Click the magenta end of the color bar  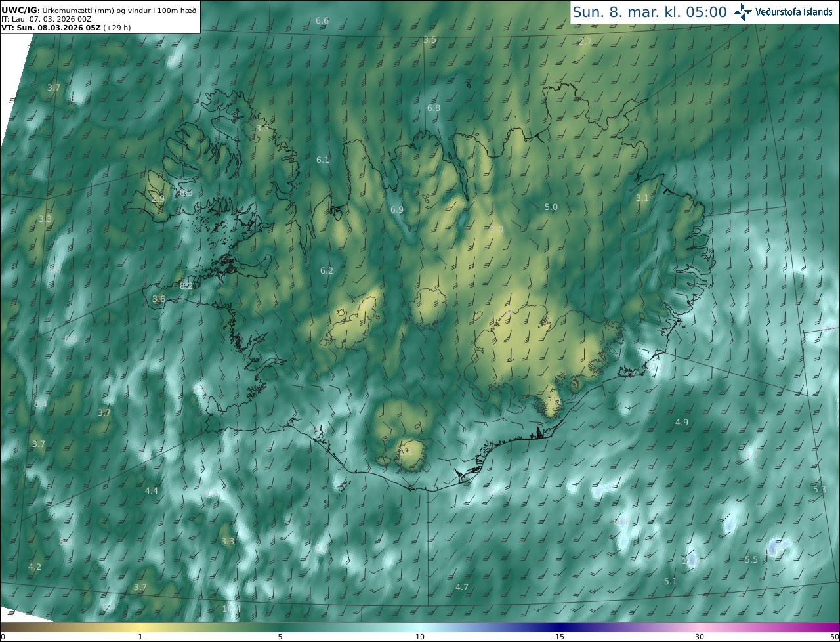(827, 627)
